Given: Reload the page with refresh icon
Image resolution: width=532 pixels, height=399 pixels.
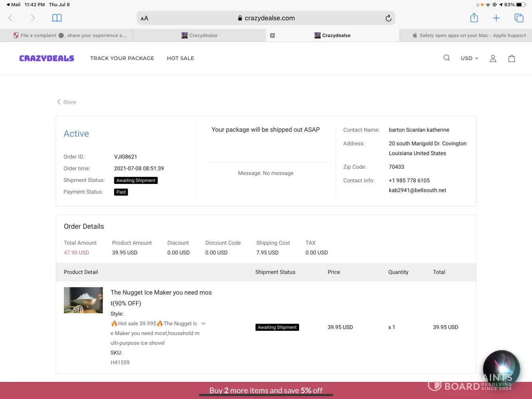Looking at the screenshot, I should [x=388, y=18].
